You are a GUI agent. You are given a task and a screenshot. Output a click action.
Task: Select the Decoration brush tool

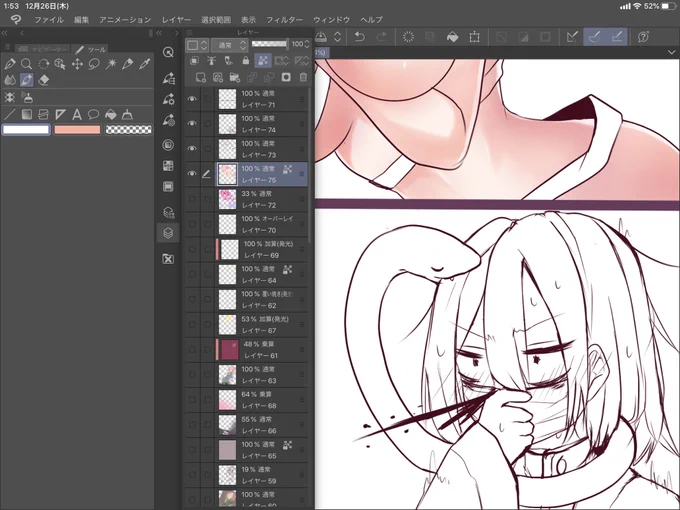pyautogui.click(x=10, y=97)
